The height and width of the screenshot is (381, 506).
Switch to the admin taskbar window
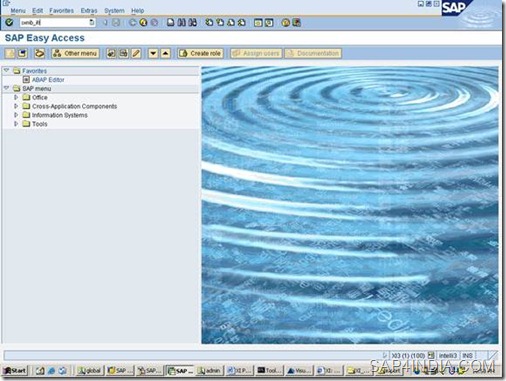(x=209, y=371)
